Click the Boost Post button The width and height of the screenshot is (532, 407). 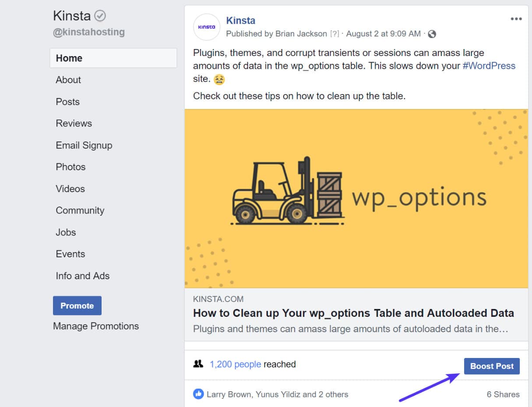pyautogui.click(x=492, y=366)
